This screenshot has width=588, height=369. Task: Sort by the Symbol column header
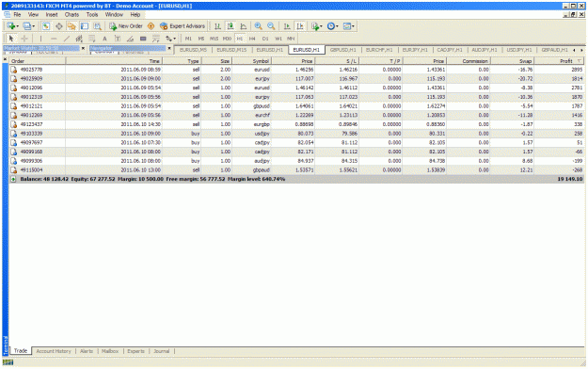tap(251, 61)
